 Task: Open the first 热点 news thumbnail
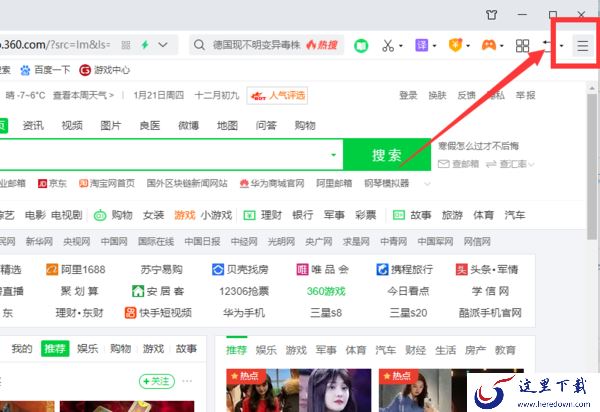click(298, 390)
